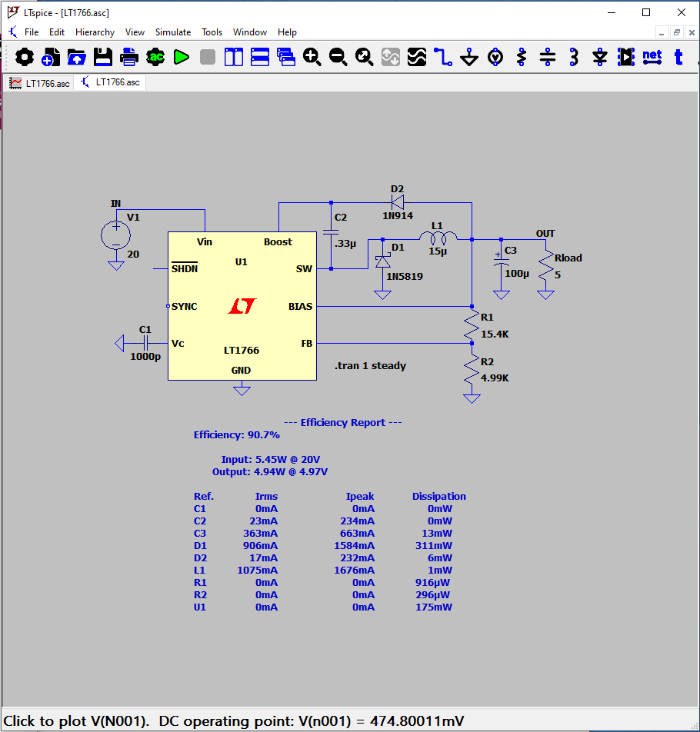Open the Hierarchy menu
700x732 pixels.
(95, 32)
